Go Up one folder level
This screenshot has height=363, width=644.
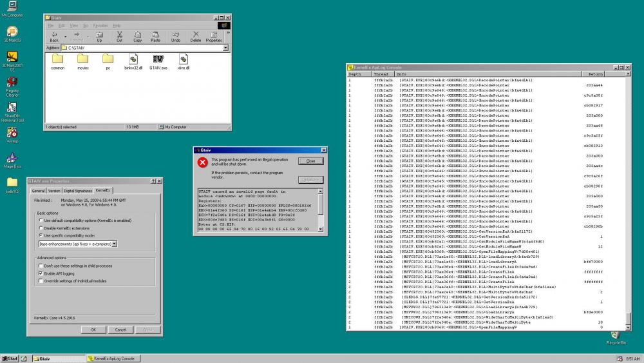99,37
